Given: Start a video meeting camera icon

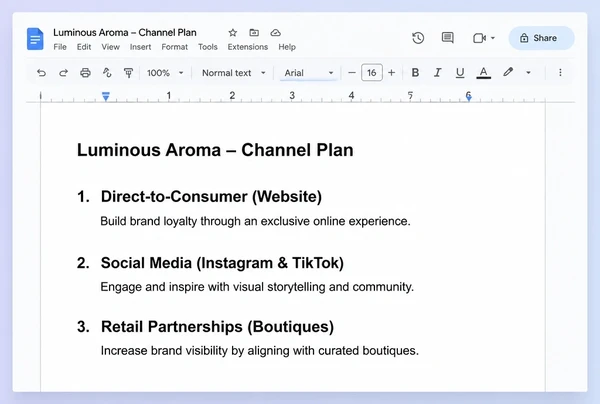Looking at the screenshot, I should pos(479,38).
